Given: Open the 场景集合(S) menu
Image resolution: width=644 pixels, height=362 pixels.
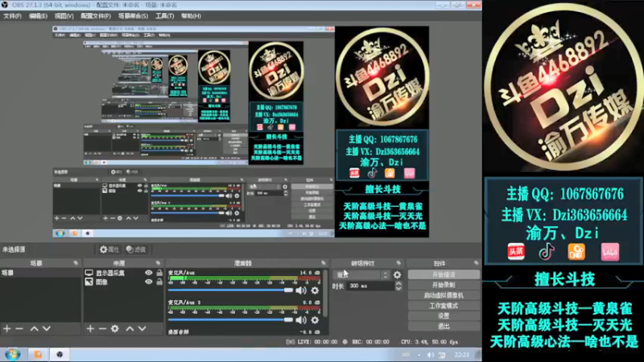Looking at the screenshot, I should point(133,16).
